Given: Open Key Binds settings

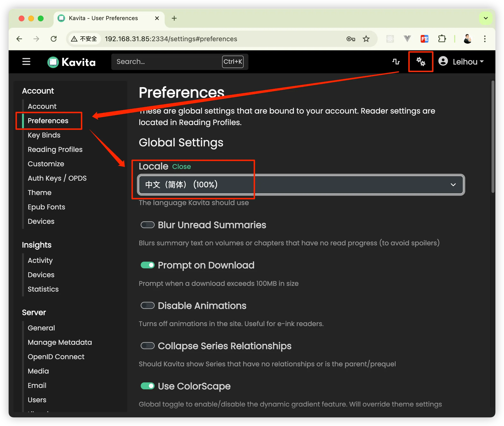Looking at the screenshot, I should (x=44, y=135).
